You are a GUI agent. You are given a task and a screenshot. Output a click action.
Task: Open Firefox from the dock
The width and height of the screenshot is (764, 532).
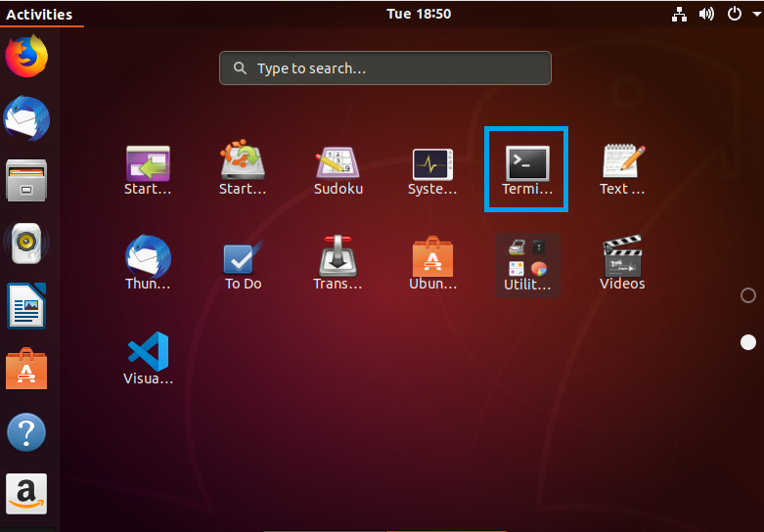coord(26,56)
